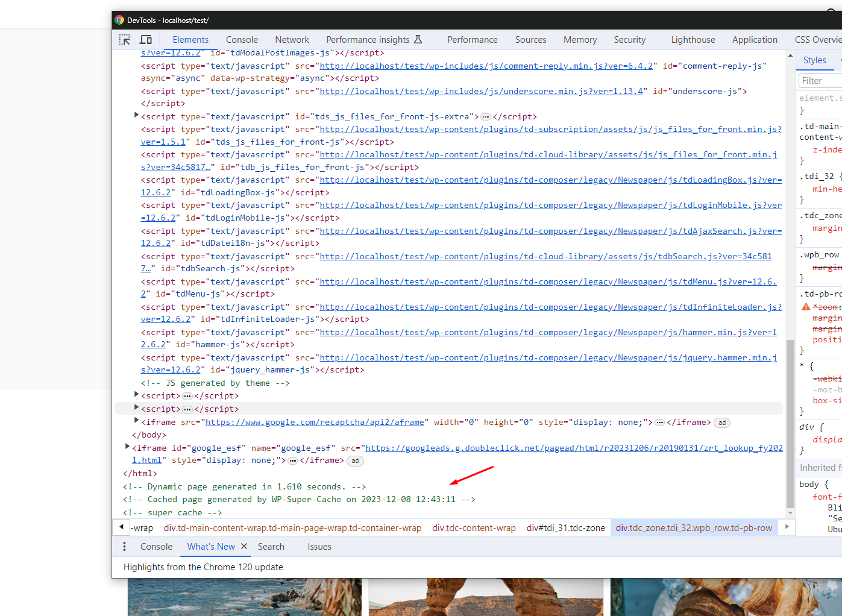
Task: Expand the google_esf iframe node
Action: (127, 447)
